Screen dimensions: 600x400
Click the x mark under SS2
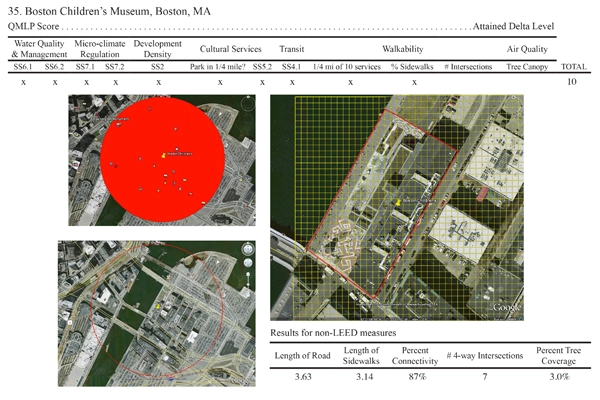click(158, 82)
